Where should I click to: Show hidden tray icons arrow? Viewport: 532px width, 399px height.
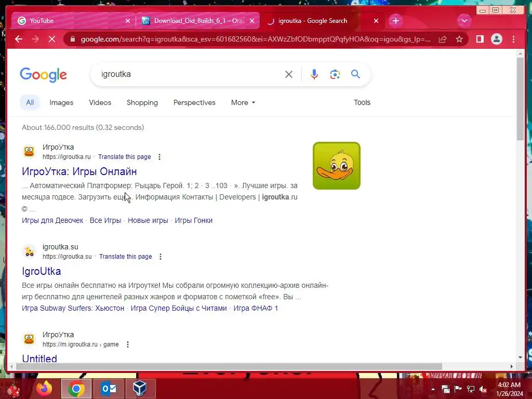[x=433, y=389]
